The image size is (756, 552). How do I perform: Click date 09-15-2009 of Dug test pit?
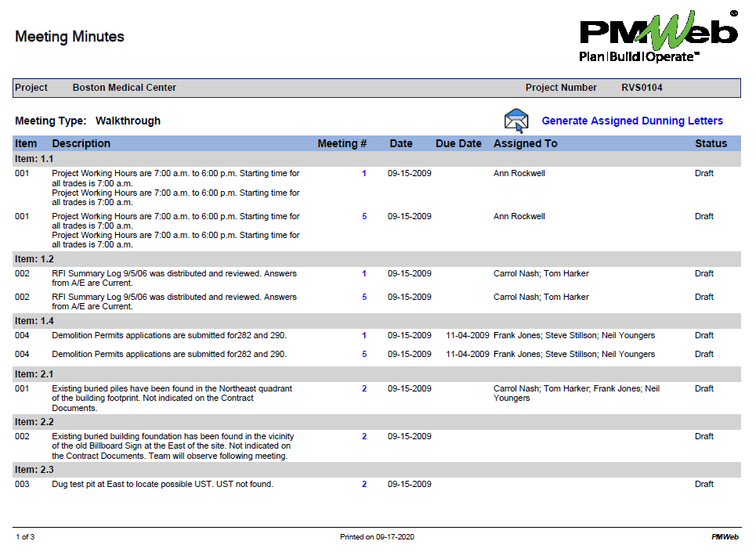pos(410,484)
